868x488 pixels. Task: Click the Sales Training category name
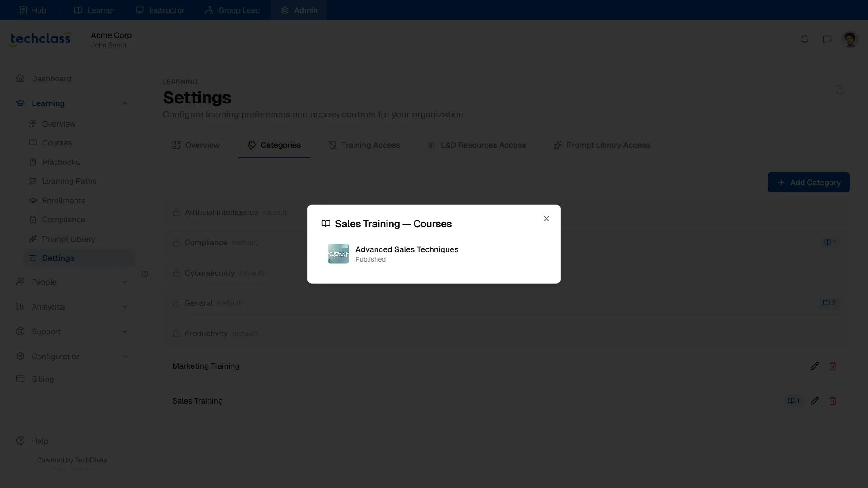tap(198, 401)
